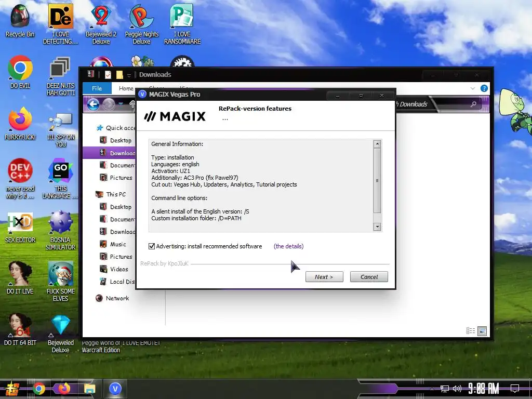Select highlighted Downloads in navigation pane
The image size is (532, 399).
coord(109,153)
